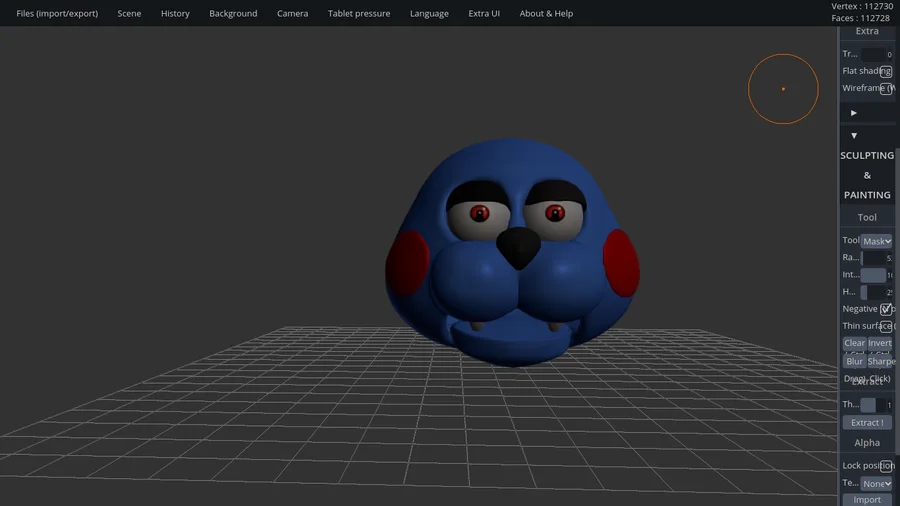Image resolution: width=900 pixels, height=506 pixels.
Task: Click the Extra section header
Action: 867,31
